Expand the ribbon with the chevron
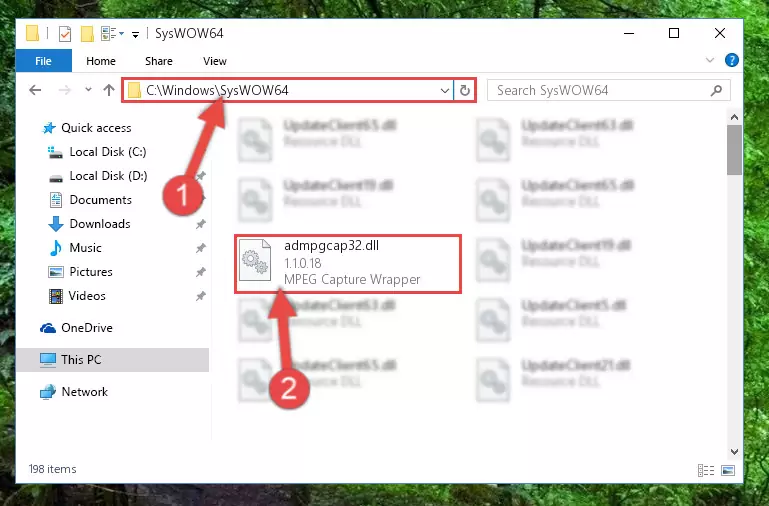Viewport: 769px width, 506px height. tap(710, 60)
